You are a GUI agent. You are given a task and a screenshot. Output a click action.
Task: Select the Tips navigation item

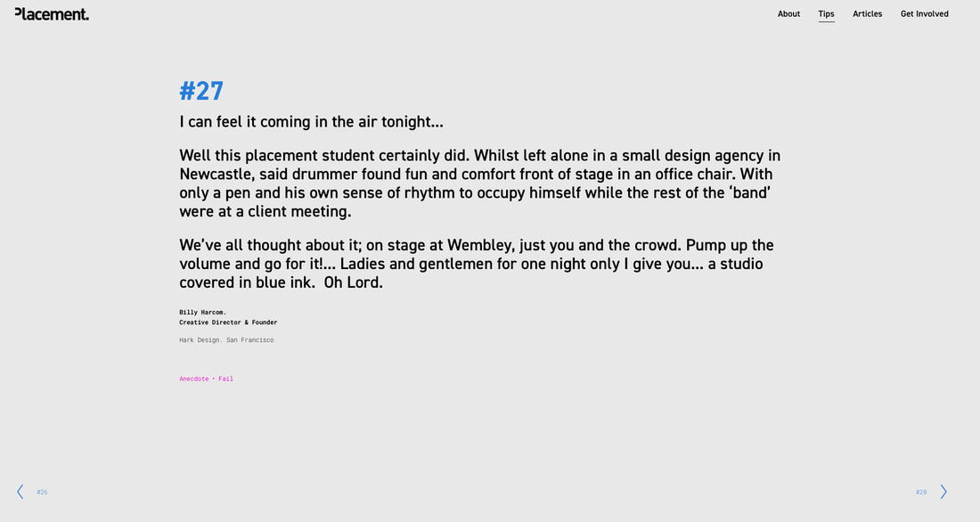pyautogui.click(x=826, y=14)
